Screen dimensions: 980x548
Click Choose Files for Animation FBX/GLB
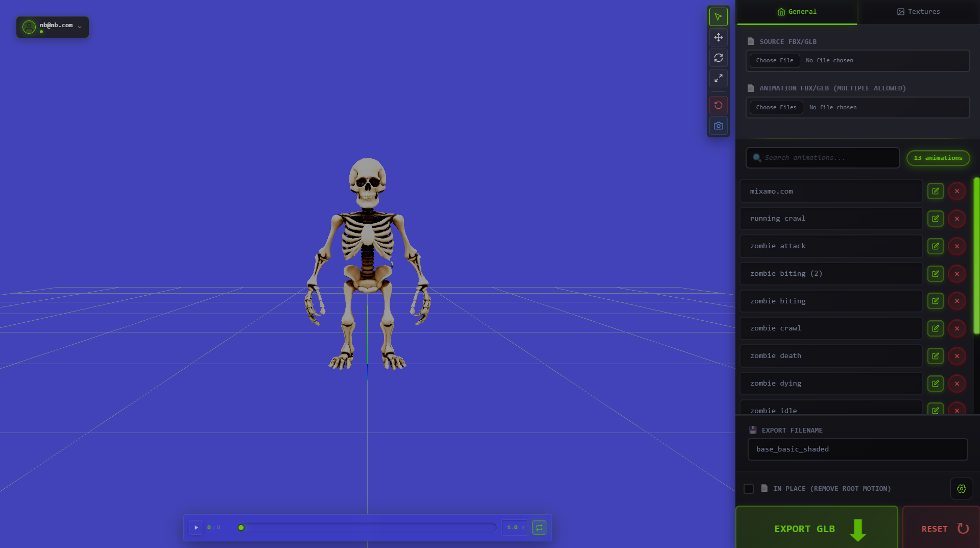(x=776, y=107)
